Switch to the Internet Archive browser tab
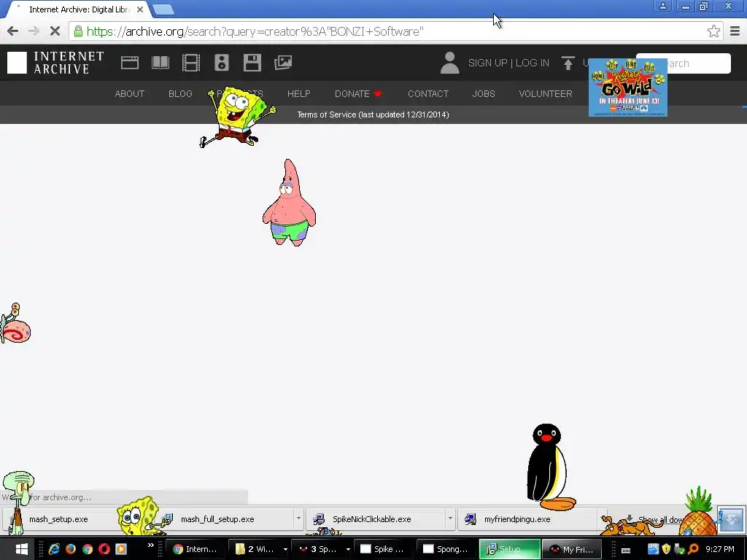Viewport: 747px width, 560px height. 79,9
